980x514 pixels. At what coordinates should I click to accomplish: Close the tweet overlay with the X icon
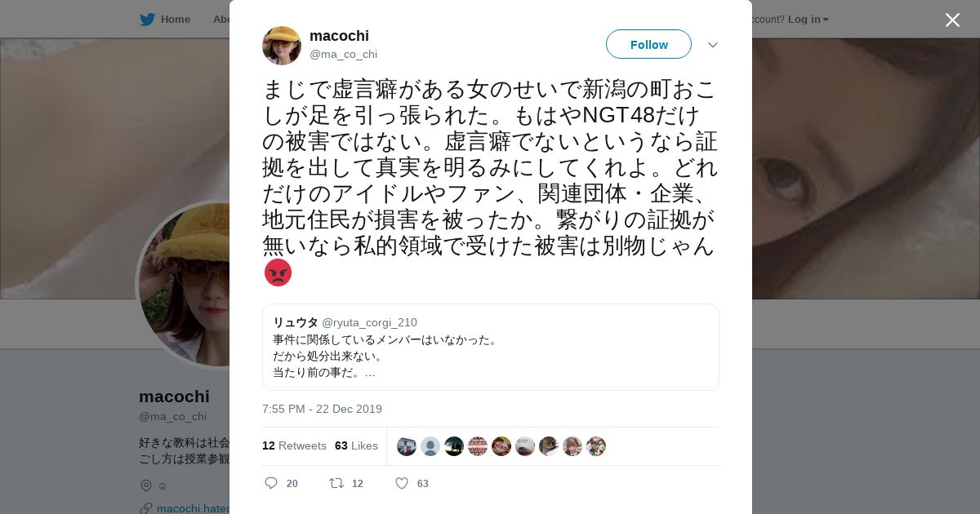pos(952,20)
